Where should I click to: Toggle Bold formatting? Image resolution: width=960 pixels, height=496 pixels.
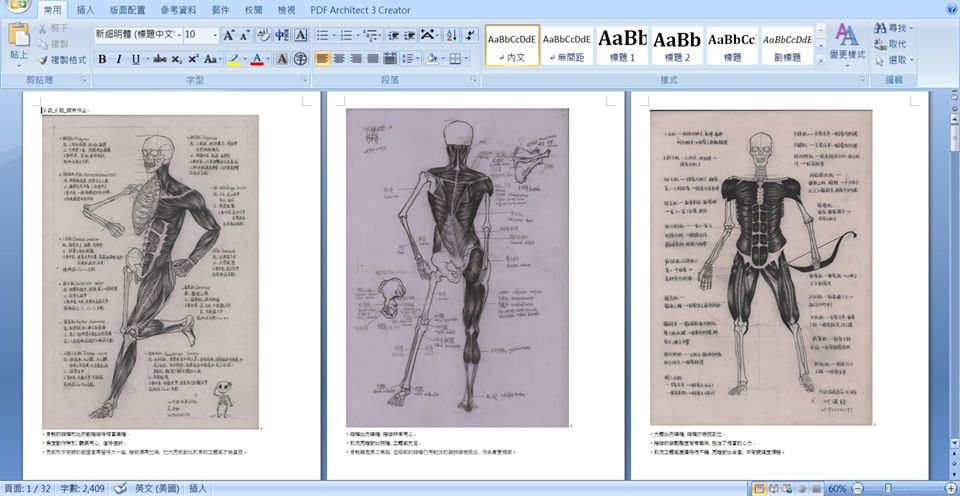[102, 59]
